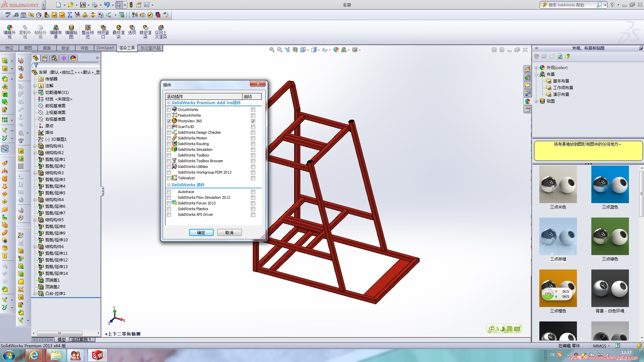Open the 评估 tab
This screenshot has width=644, height=362.
[84, 48]
